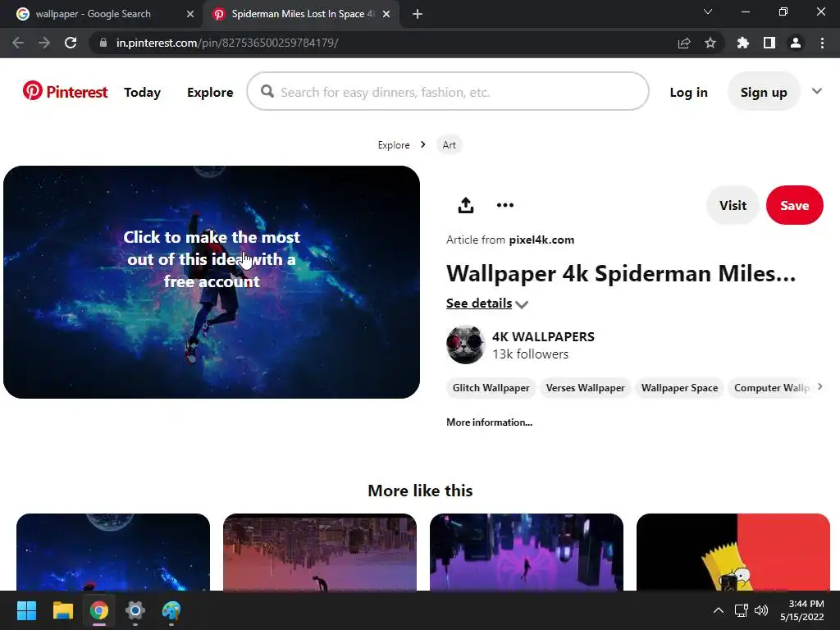Image resolution: width=840 pixels, height=630 pixels.
Task: Click the Sign up button
Action: point(764,92)
